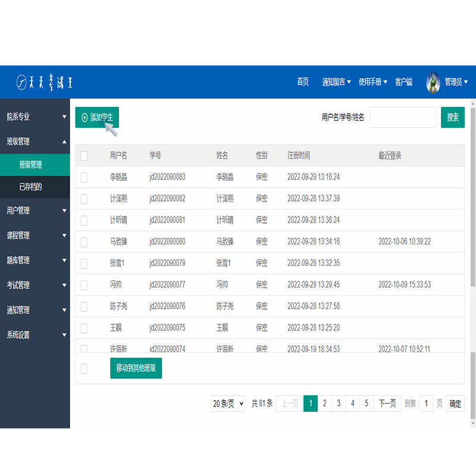Expand the 院系专业 sidebar menu
Screen dimensions: 476x476
[35, 117]
